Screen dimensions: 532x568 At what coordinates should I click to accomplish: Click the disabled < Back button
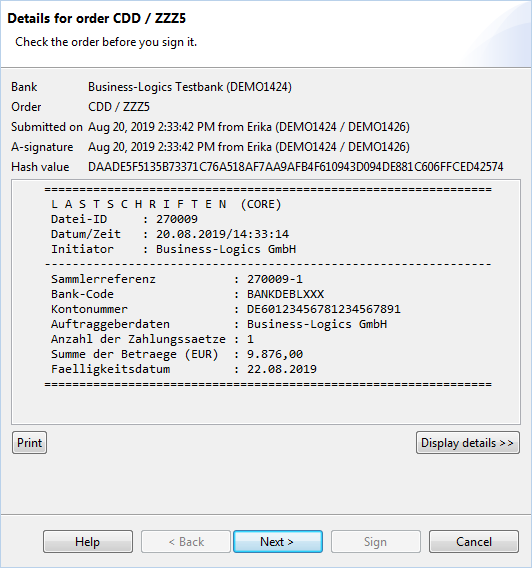coord(186,542)
